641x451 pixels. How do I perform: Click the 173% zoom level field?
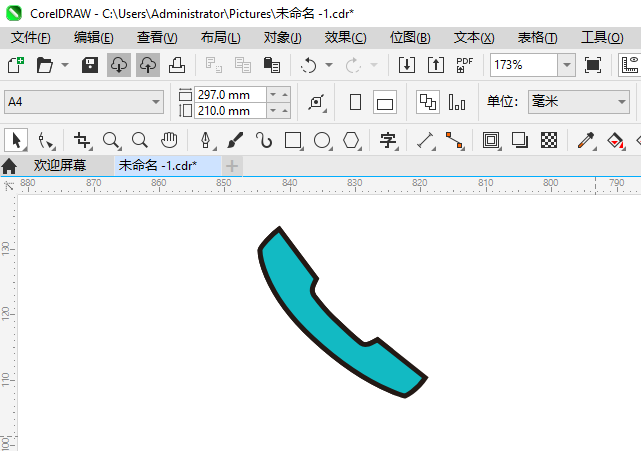[524, 65]
